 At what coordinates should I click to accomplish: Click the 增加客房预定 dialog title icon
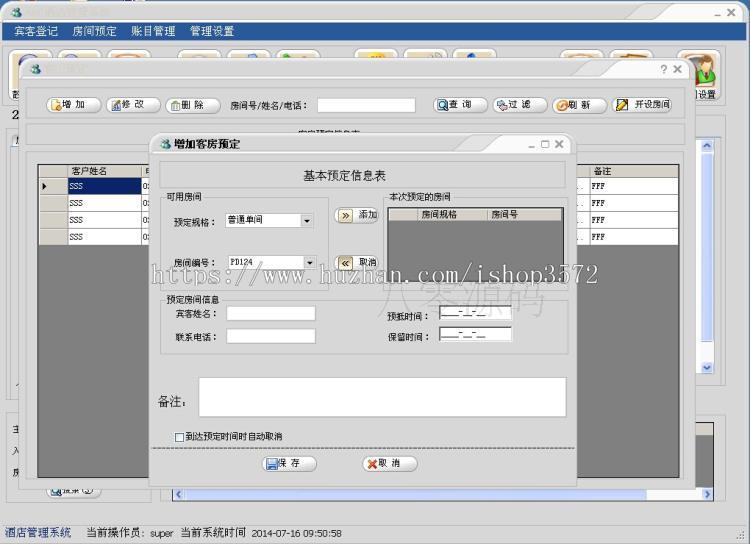point(165,144)
